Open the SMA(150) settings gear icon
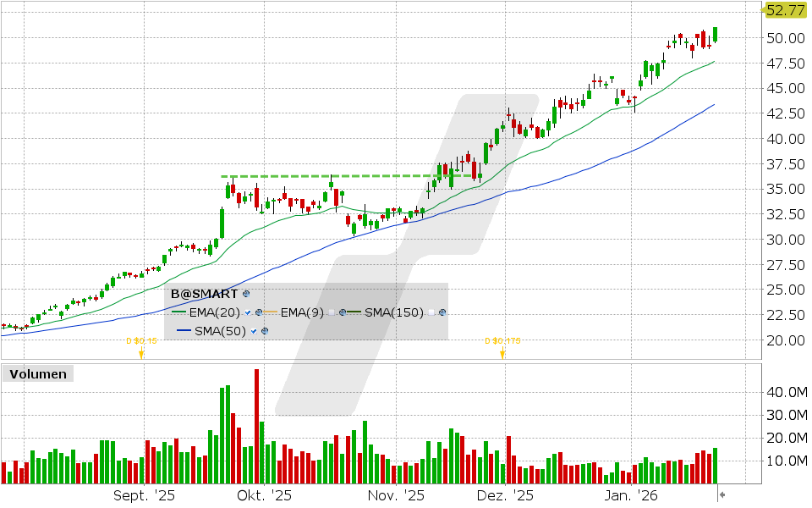Image resolution: width=812 pixels, height=508 pixels. [442, 312]
